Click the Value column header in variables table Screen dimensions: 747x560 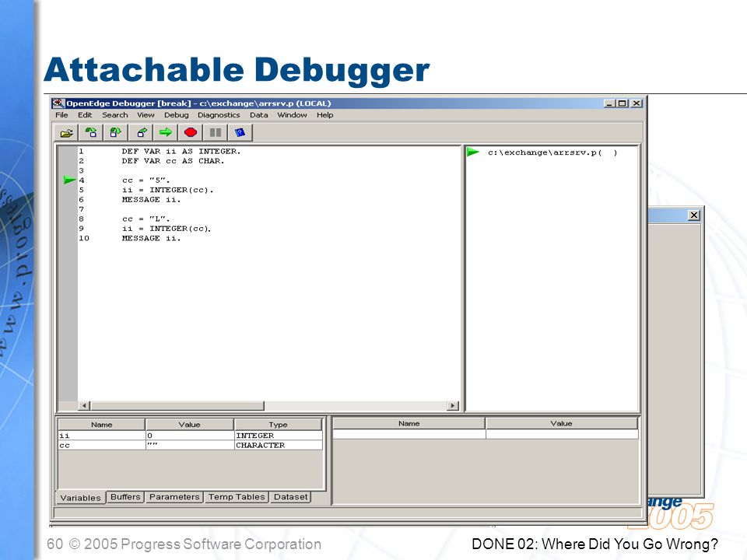[x=190, y=425]
